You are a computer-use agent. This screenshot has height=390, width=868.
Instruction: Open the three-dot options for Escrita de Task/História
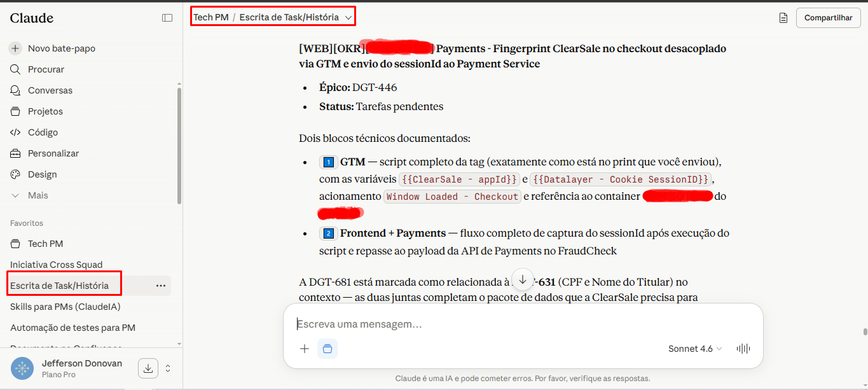pos(161,286)
